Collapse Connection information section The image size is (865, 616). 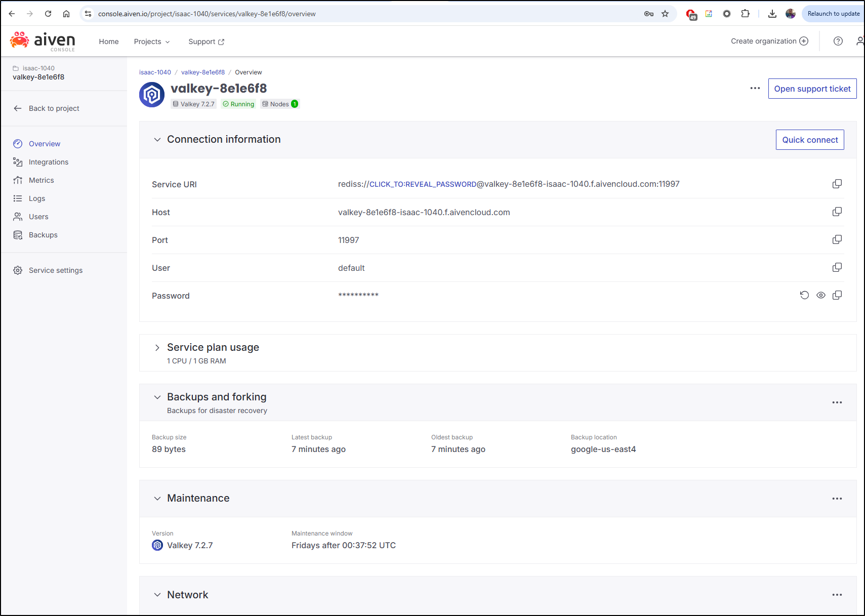click(157, 139)
